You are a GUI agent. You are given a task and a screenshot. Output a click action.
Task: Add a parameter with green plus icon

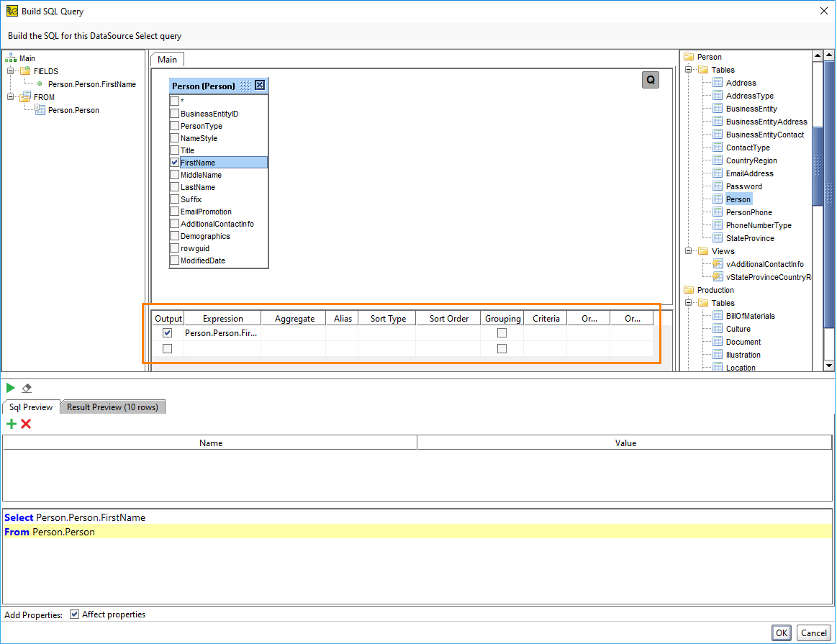pos(12,424)
